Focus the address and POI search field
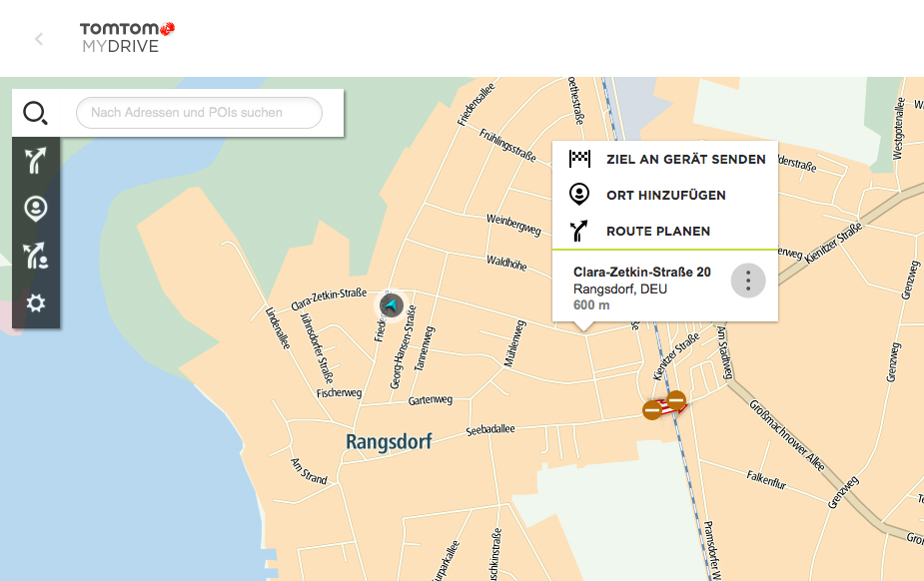Screen dimensions: 924x581 (x=199, y=113)
